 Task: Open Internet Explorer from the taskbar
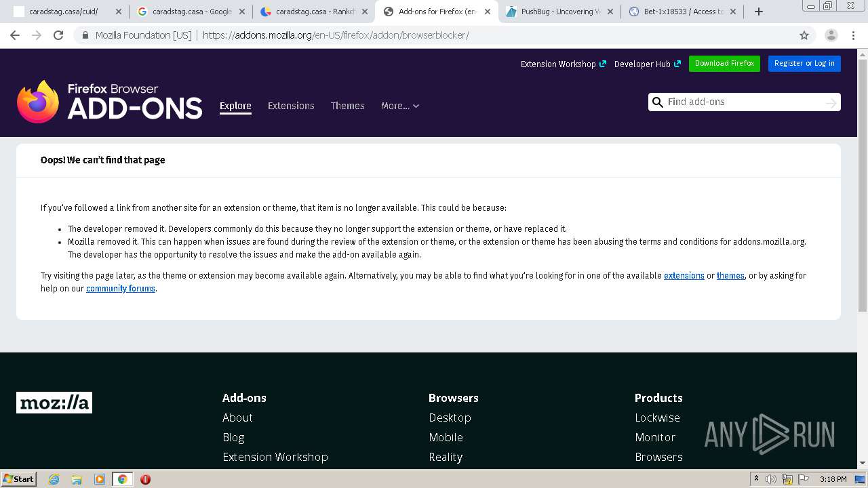coord(54,479)
